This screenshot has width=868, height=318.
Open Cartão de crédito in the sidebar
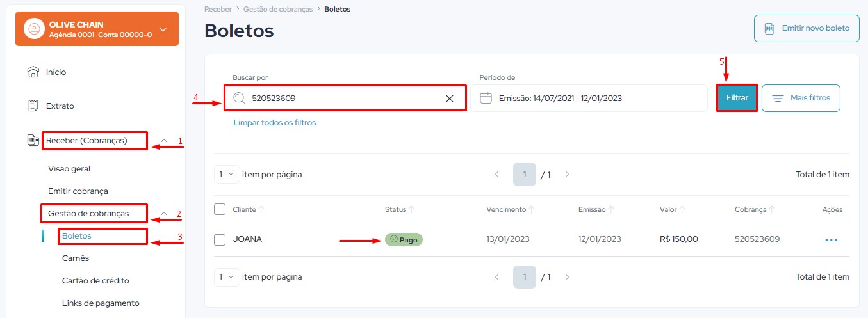click(x=96, y=281)
